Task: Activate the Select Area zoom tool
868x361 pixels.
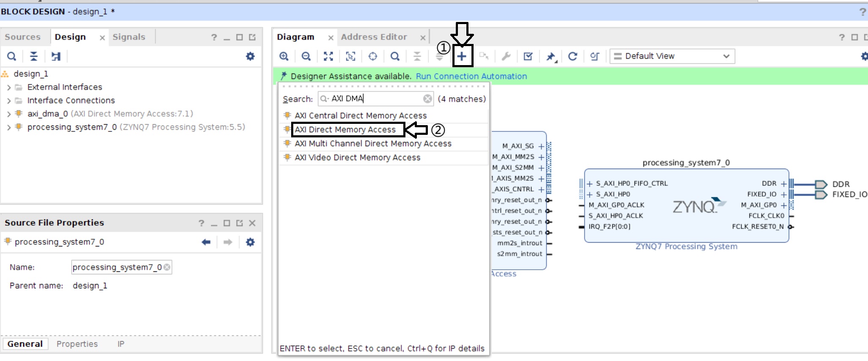Action: [350, 56]
